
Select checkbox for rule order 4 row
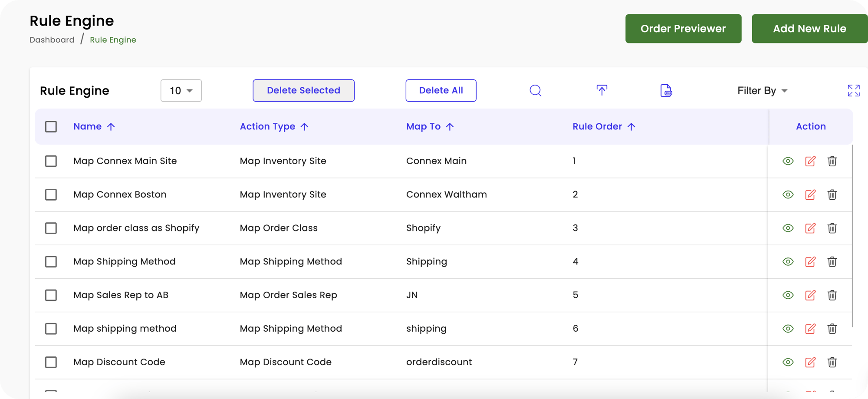51,261
